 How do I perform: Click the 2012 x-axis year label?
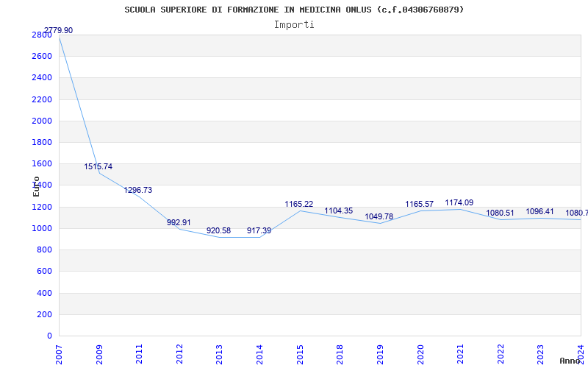click(x=179, y=355)
